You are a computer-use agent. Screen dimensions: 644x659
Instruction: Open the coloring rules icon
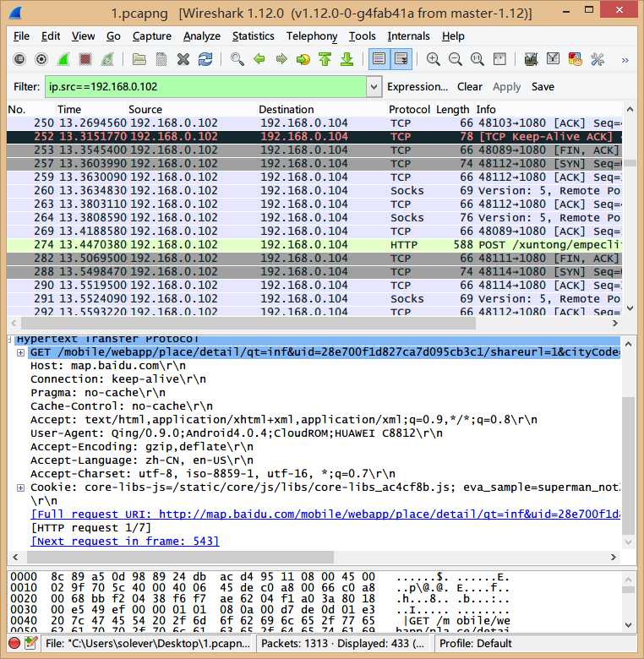point(576,59)
